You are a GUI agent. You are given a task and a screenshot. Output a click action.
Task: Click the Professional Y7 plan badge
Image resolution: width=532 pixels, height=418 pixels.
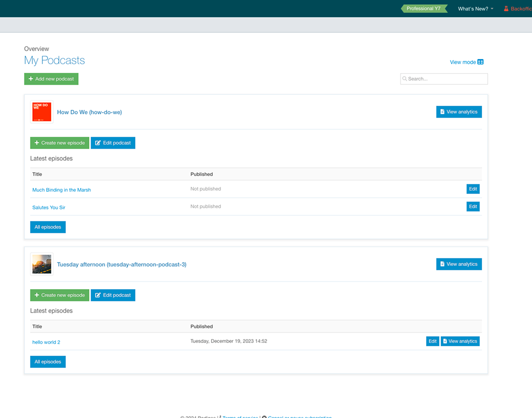point(424,8)
